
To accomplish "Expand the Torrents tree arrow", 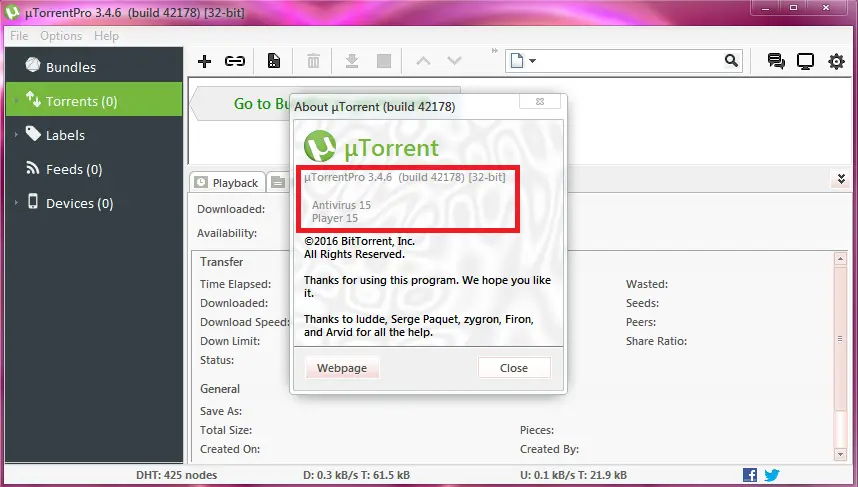I will pyautogui.click(x=16, y=101).
